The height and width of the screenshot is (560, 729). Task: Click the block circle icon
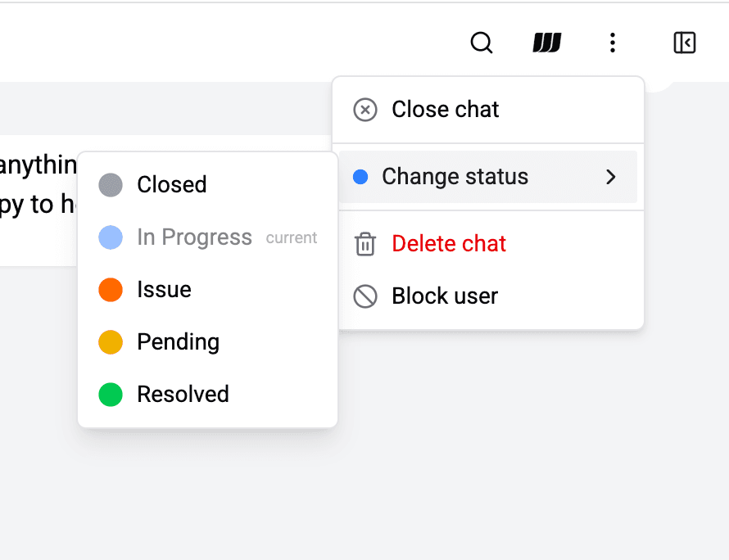(x=365, y=296)
